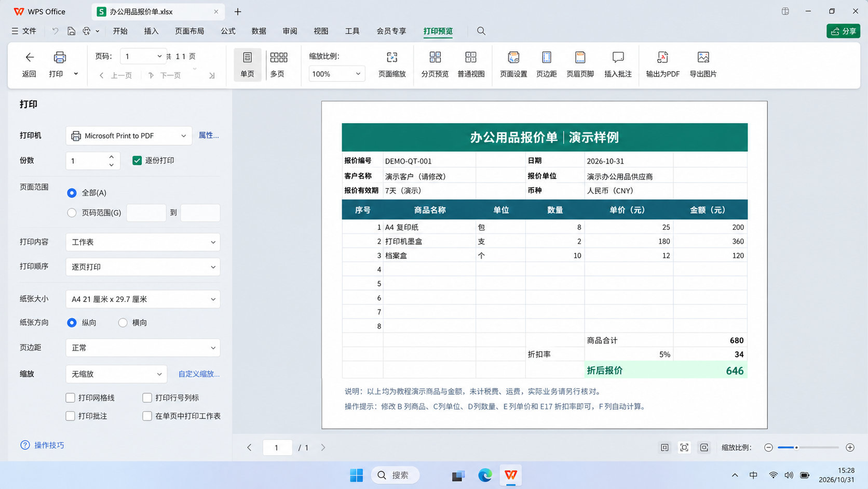Enable 打印批注 checkbox

[71, 416]
